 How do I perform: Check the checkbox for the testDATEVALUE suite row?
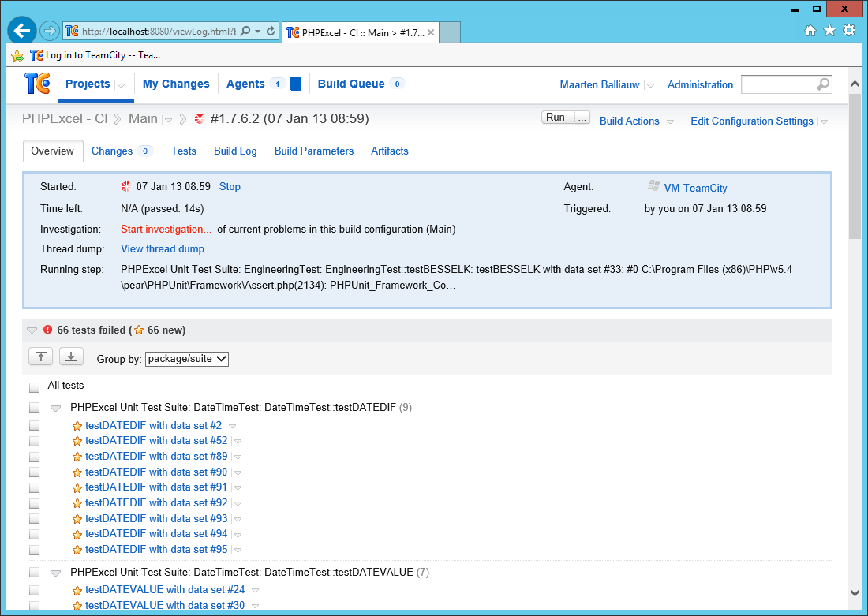tap(34, 573)
